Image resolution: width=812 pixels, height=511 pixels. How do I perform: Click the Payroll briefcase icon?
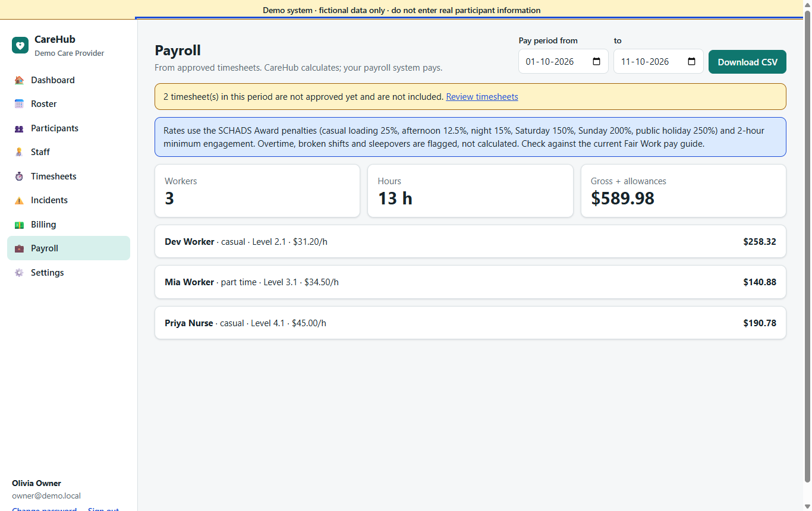click(x=19, y=248)
